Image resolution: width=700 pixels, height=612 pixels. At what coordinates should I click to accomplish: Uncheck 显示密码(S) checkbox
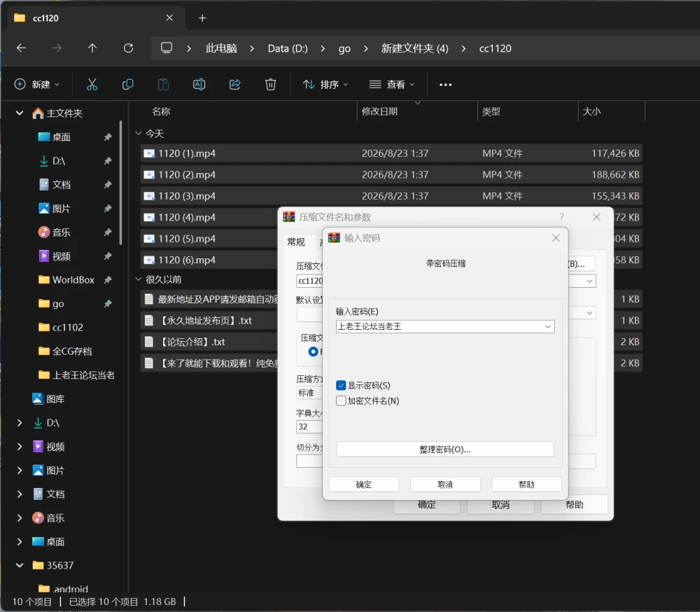[x=341, y=386]
